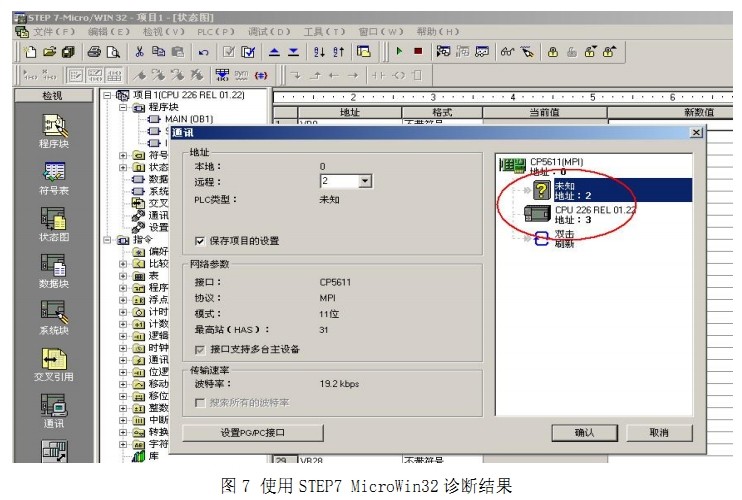Expand the 符号 tree node
This screenshot has width=742, height=500.
(x=123, y=155)
